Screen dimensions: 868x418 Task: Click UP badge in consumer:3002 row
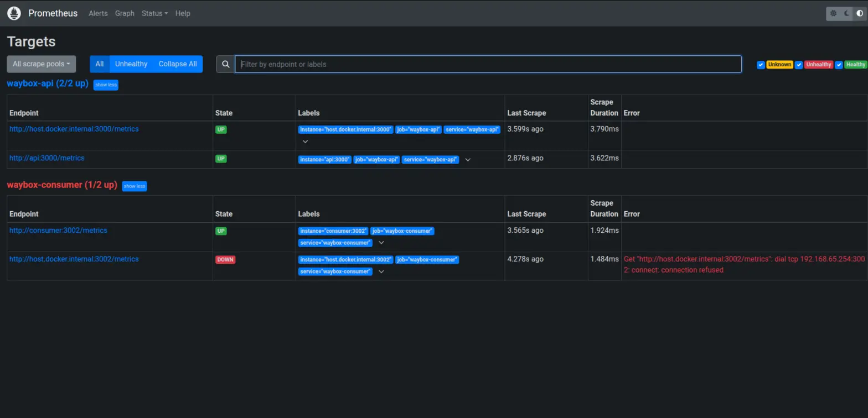coord(221,231)
